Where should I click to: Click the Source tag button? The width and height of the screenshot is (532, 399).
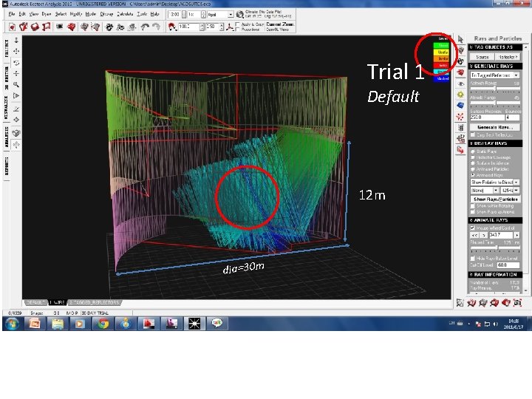pos(482,57)
